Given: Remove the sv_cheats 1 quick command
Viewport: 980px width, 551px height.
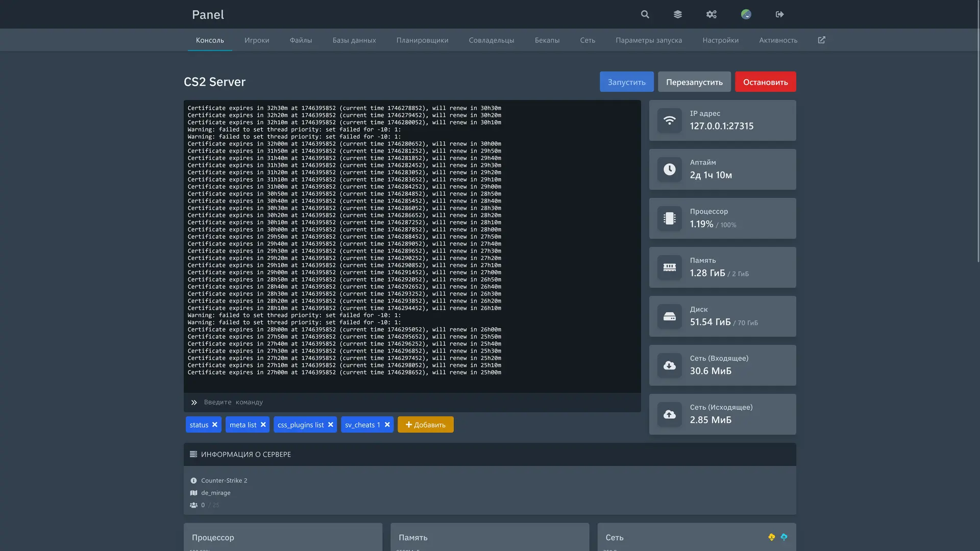Looking at the screenshot, I should (387, 424).
